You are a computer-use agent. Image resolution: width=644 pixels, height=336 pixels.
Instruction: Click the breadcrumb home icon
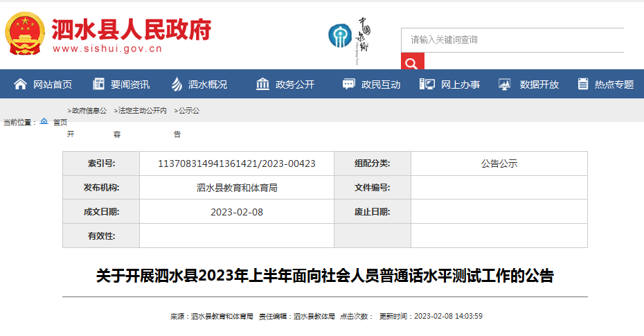point(44,121)
